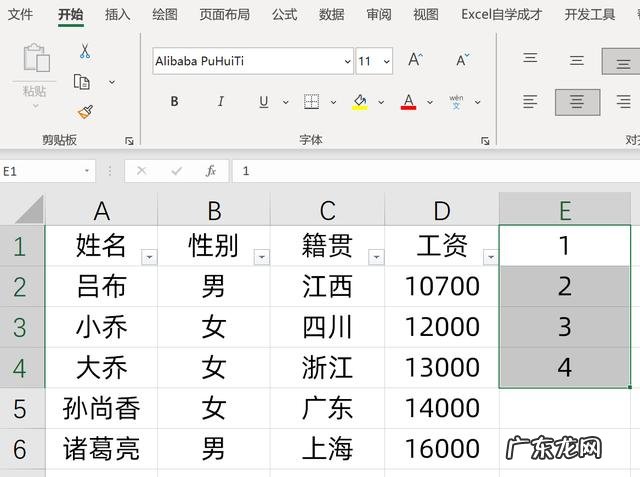Open the font name dropdown

pos(347,61)
